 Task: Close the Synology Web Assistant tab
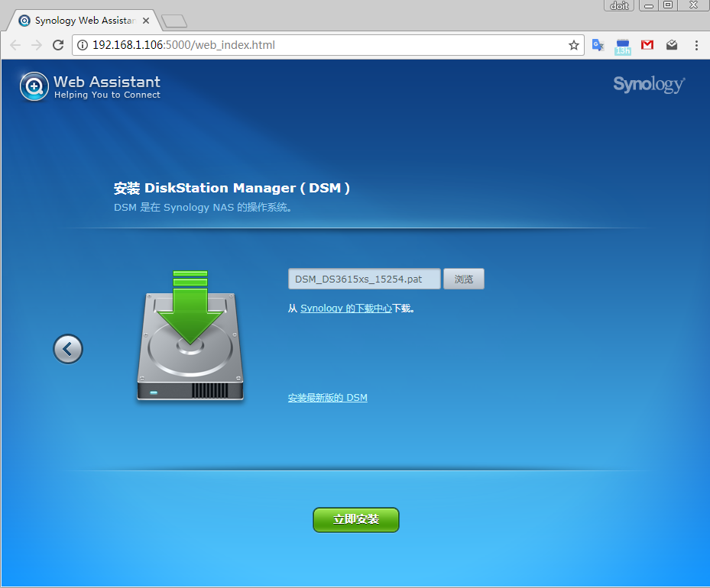point(146,21)
